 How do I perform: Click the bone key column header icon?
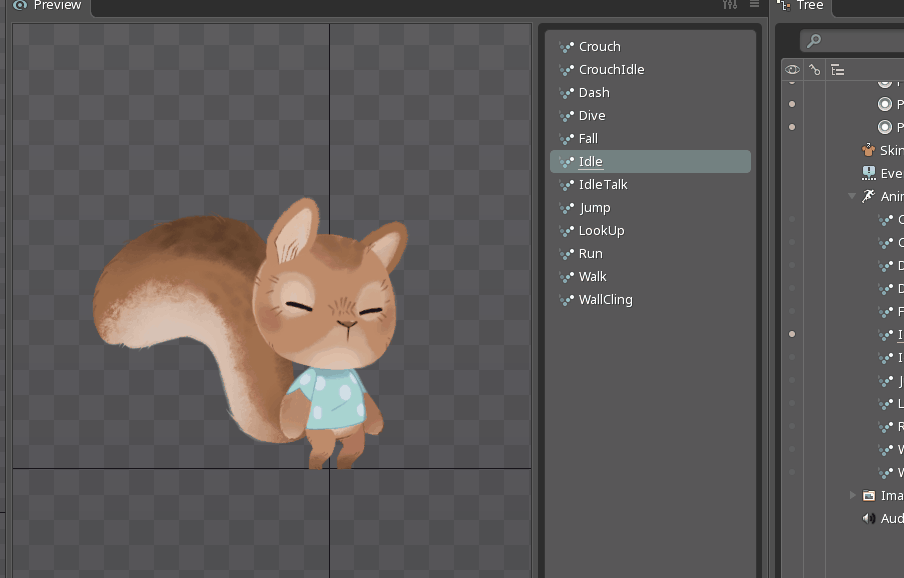coord(815,70)
